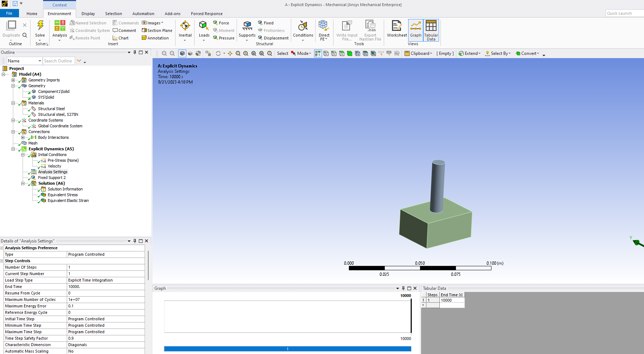The height and width of the screenshot is (354, 644).
Task: Open the File menu
Action: 9,13
